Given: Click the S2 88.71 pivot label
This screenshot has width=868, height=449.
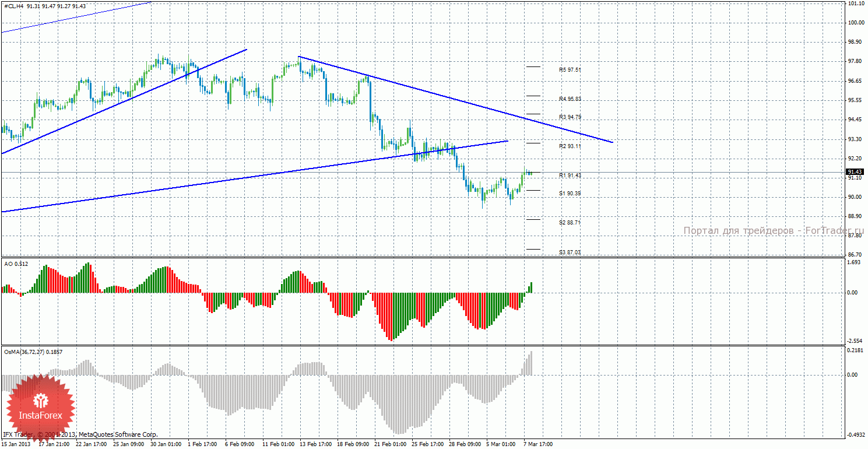Looking at the screenshot, I should point(570,223).
